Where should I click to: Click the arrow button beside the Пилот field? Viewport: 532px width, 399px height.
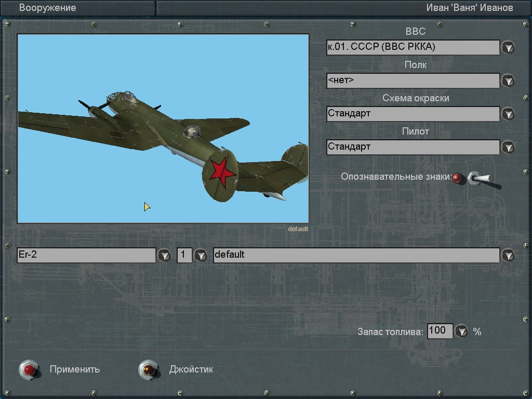[508, 147]
